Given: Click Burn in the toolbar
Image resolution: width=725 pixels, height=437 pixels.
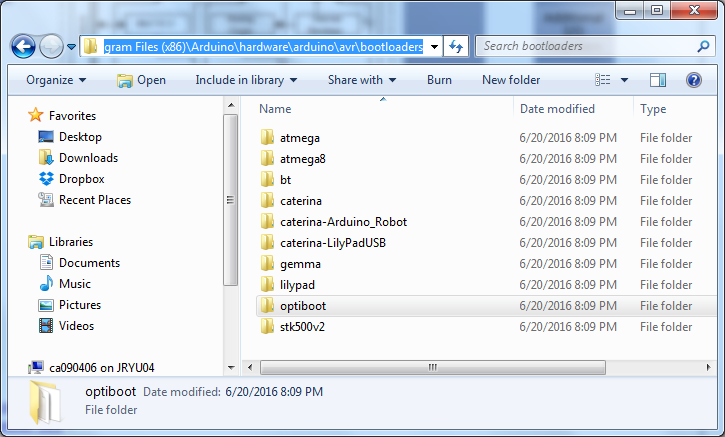Looking at the screenshot, I should (439, 80).
